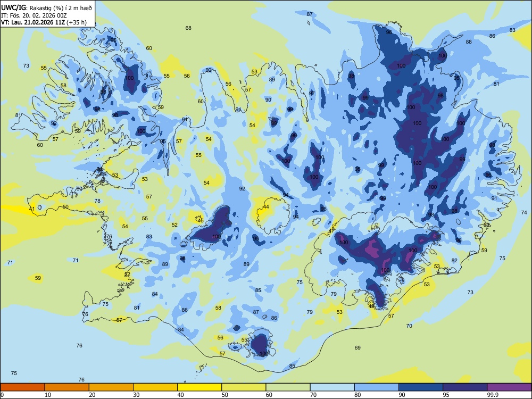
Task: Click the humidity value '50' on the map
Action: [65, 206]
